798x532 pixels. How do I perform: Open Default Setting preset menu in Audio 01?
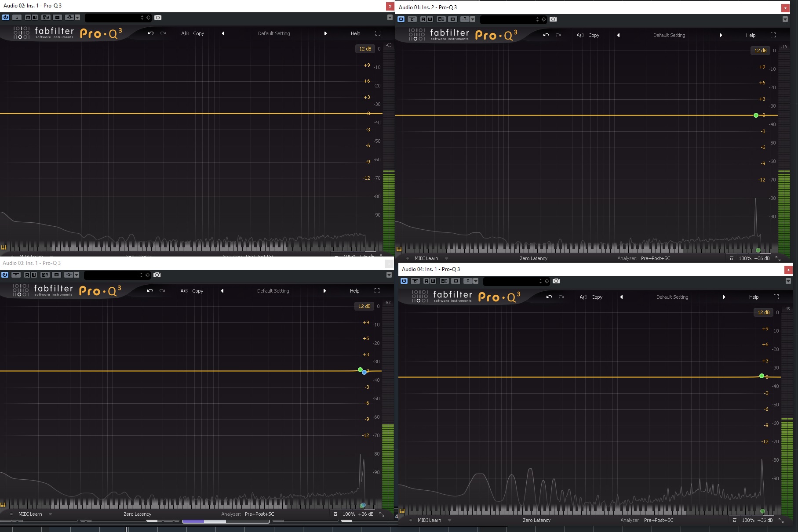pyautogui.click(x=669, y=35)
